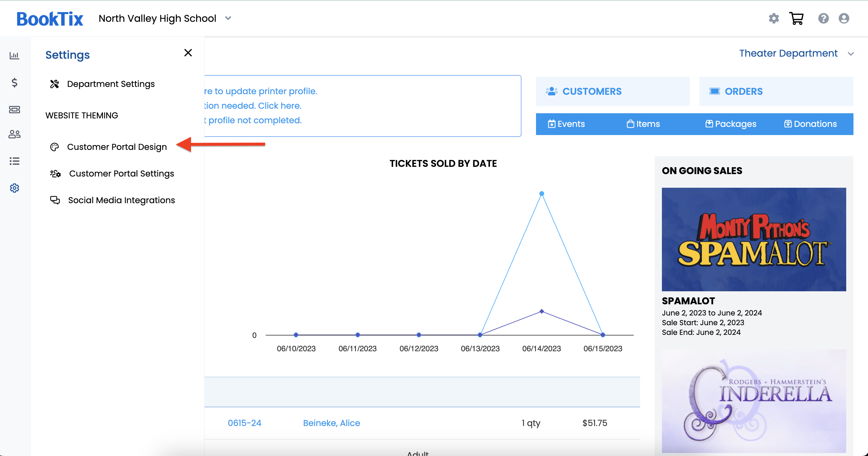Viewport: 868px width, 456px height.
Task: Click the BookTix logo
Action: (50, 19)
